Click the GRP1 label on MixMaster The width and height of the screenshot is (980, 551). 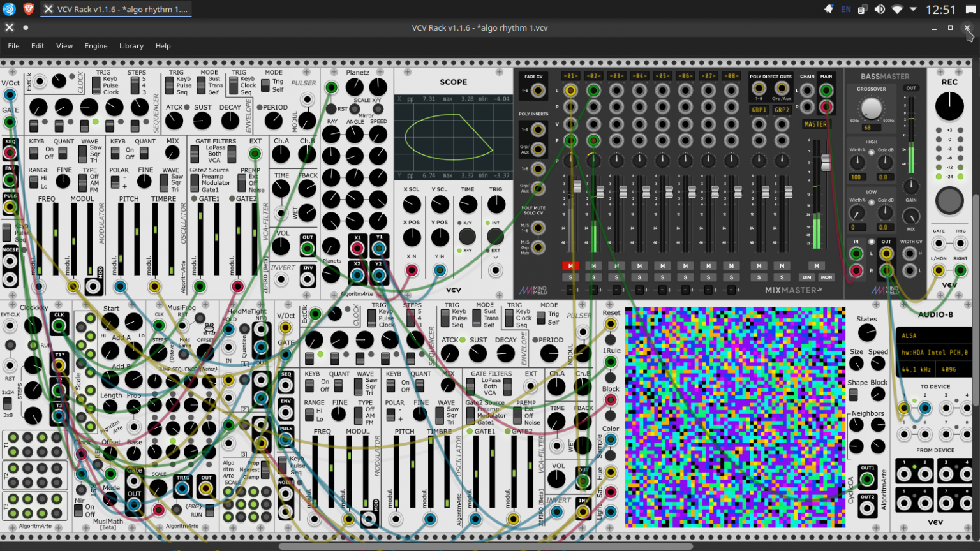pyautogui.click(x=759, y=110)
